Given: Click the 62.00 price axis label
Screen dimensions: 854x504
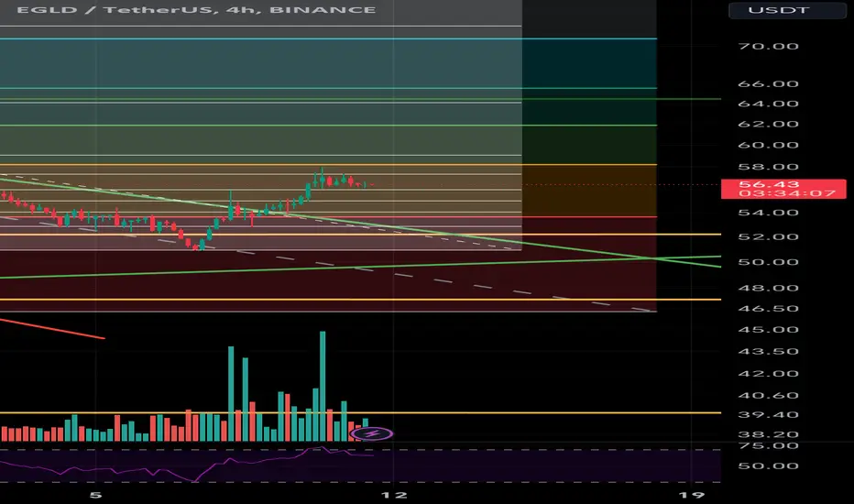Looking at the screenshot, I should pyautogui.click(x=768, y=125).
